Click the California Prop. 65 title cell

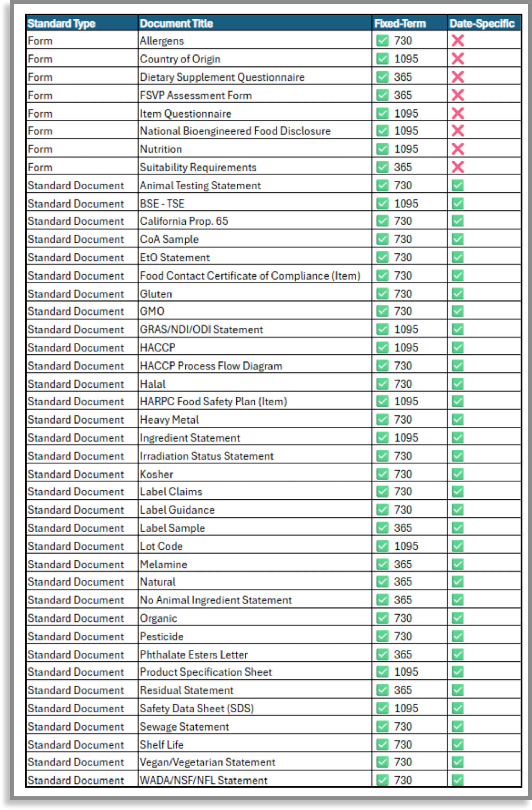(255, 221)
